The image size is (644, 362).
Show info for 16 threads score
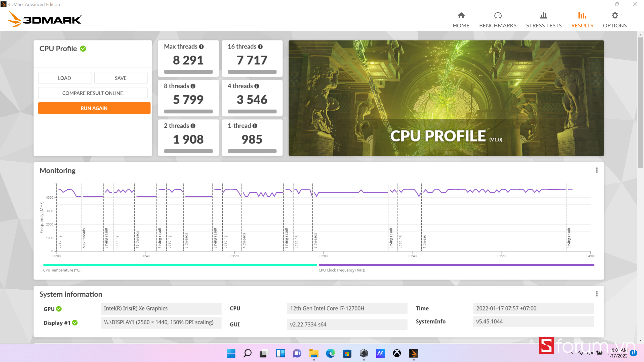click(260, 47)
